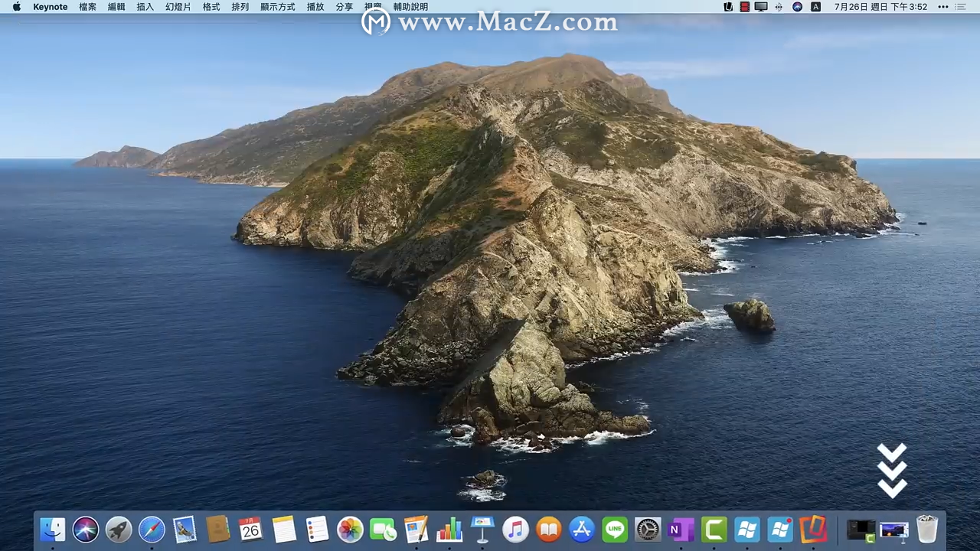Screen dimensions: 980x551
Task: Open the Mail stamp icon
Action: point(185,529)
